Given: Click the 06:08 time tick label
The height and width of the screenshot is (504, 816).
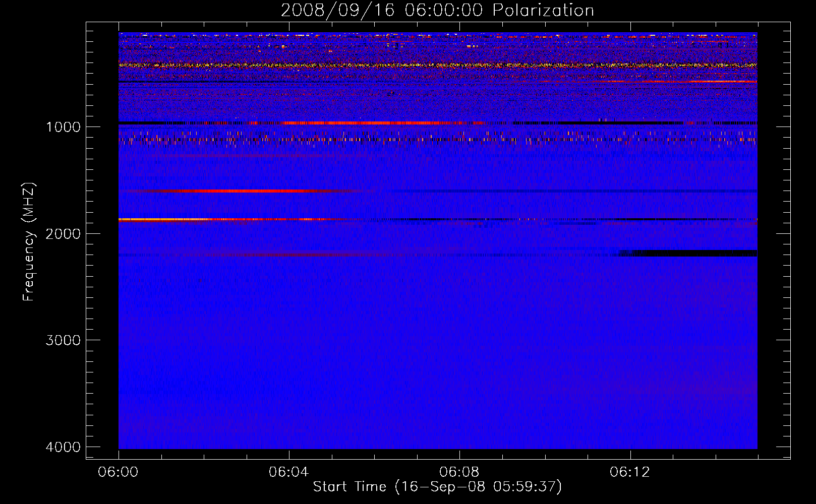Looking at the screenshot, I should click(x=459, y=472).
